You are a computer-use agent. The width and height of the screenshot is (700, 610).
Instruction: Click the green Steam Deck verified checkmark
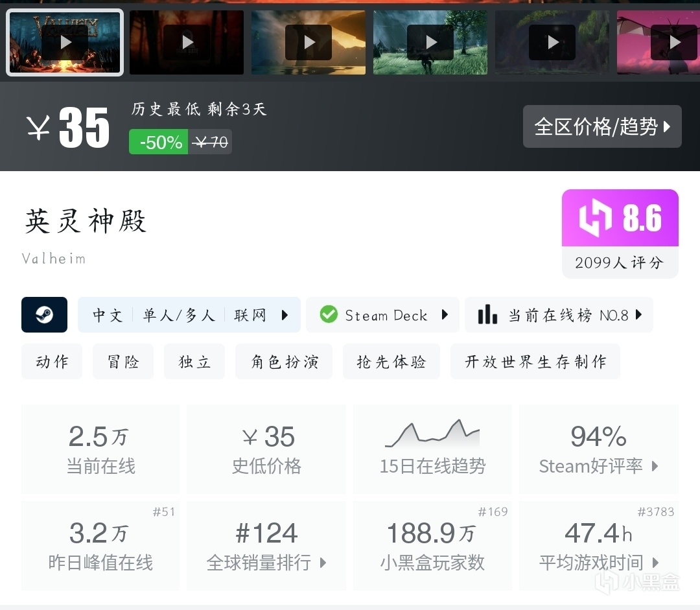tap(329, 314)
